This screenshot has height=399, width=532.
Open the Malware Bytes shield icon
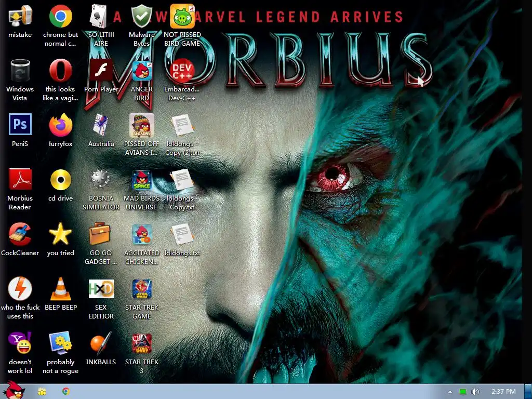[141, 16]
